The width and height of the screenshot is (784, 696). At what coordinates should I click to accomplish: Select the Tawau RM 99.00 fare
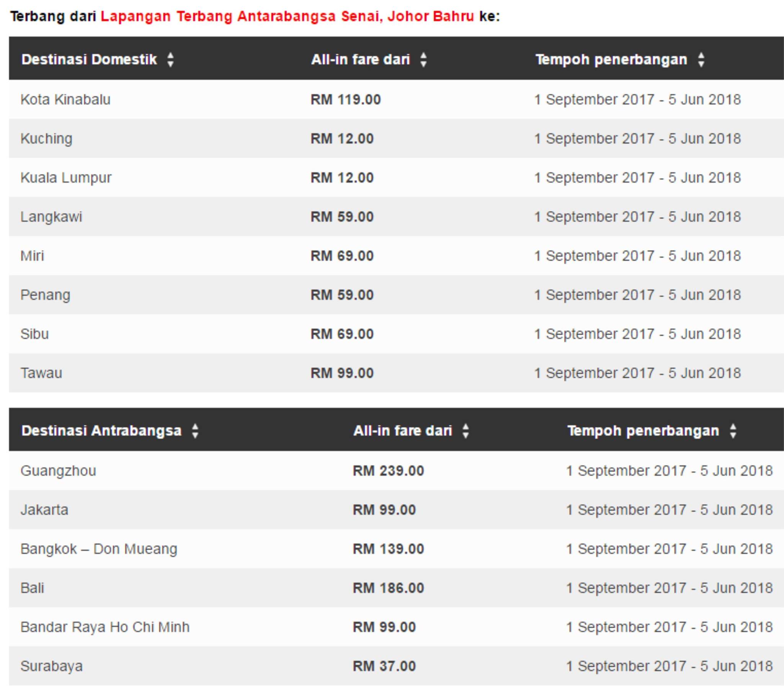tap(342, 373)
